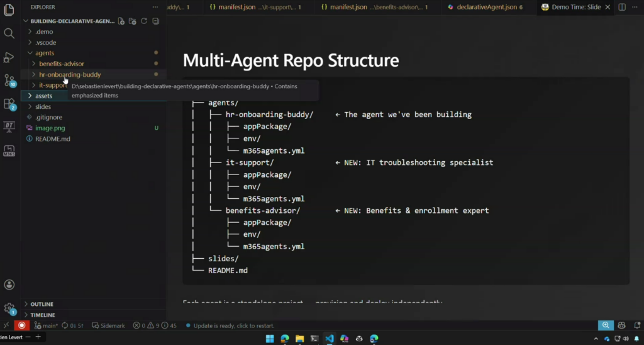This screenshot has width=644, height=345.
Task: Click 'Update is ready, click to restart'
Action: tap(233, 325)
